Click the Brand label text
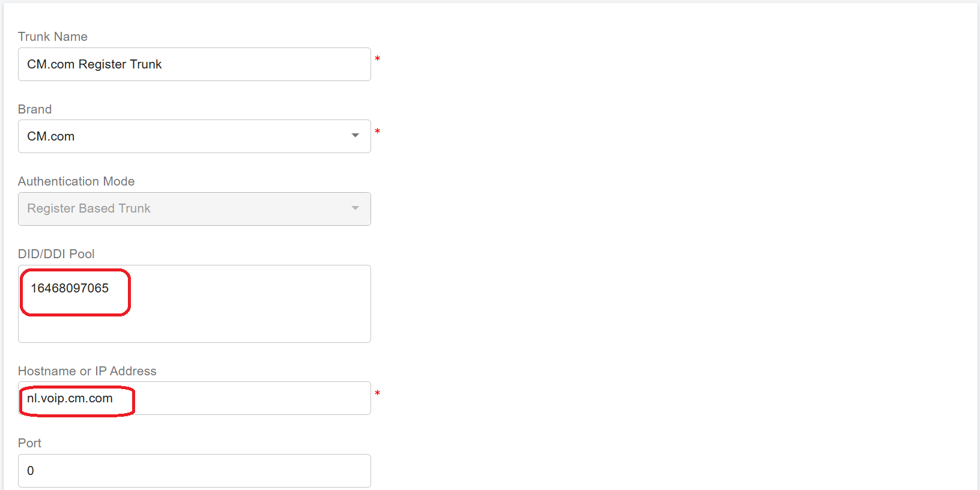The width and height of the screenshot is (980, 490). (x=35, y=109)
